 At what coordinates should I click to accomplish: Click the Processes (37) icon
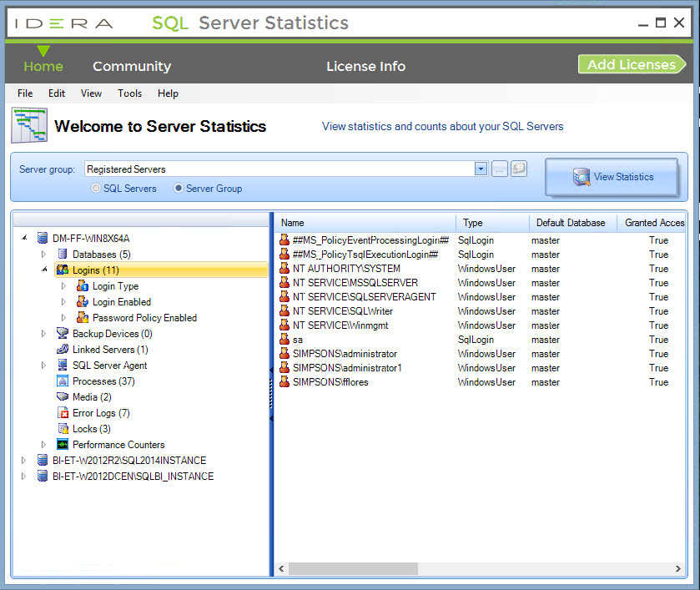pos(63,381)
